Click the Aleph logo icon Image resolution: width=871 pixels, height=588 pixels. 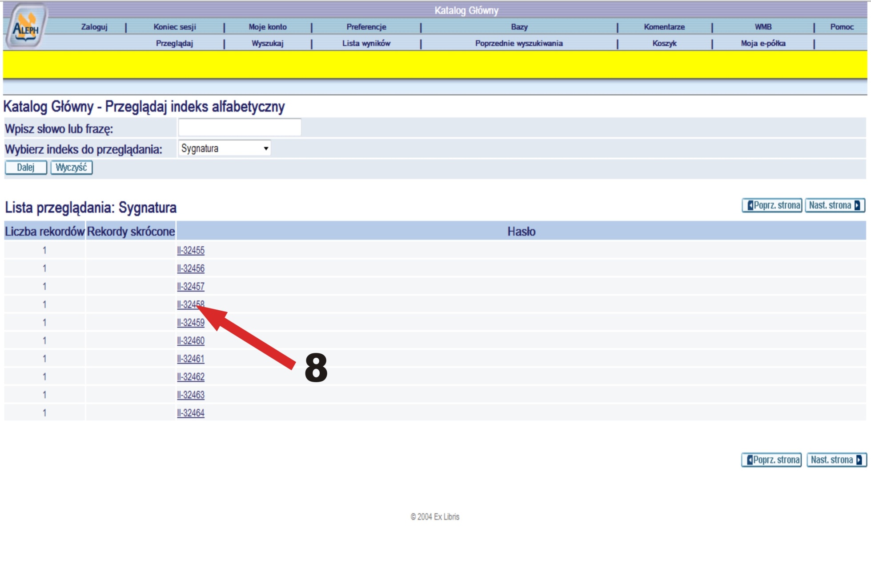tap(26, 26)
